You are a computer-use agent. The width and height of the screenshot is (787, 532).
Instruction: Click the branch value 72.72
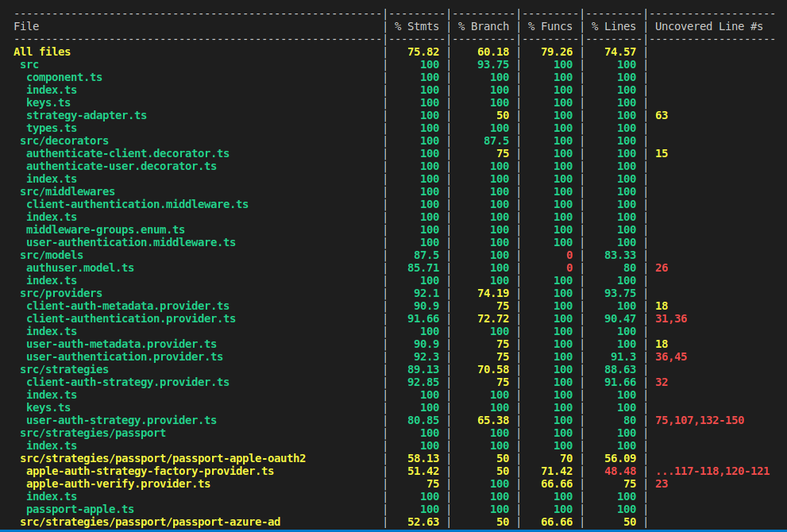(493, 318)
